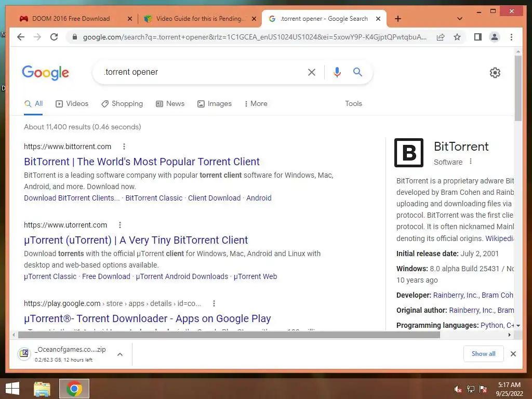Close the Video Guide tab

254,19
